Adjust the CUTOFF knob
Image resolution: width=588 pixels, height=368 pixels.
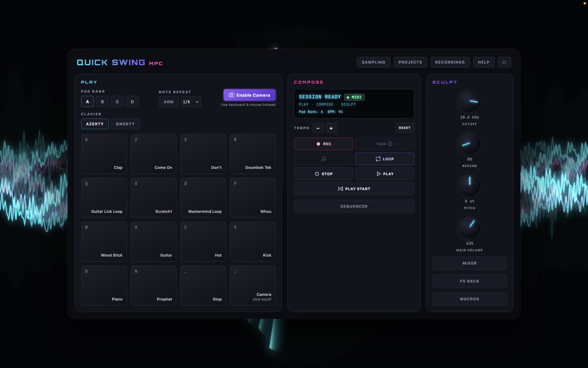pos(469,102)
